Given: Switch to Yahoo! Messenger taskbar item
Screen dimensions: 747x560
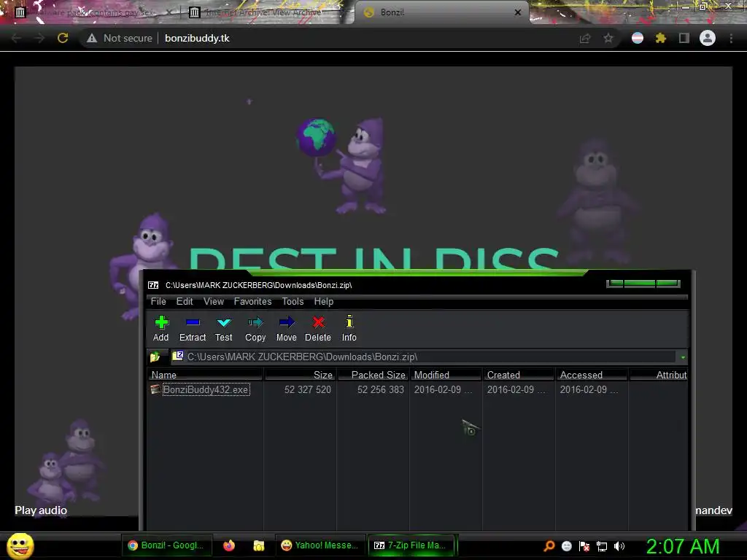Looking at the screenshot, I should [320, 545].
